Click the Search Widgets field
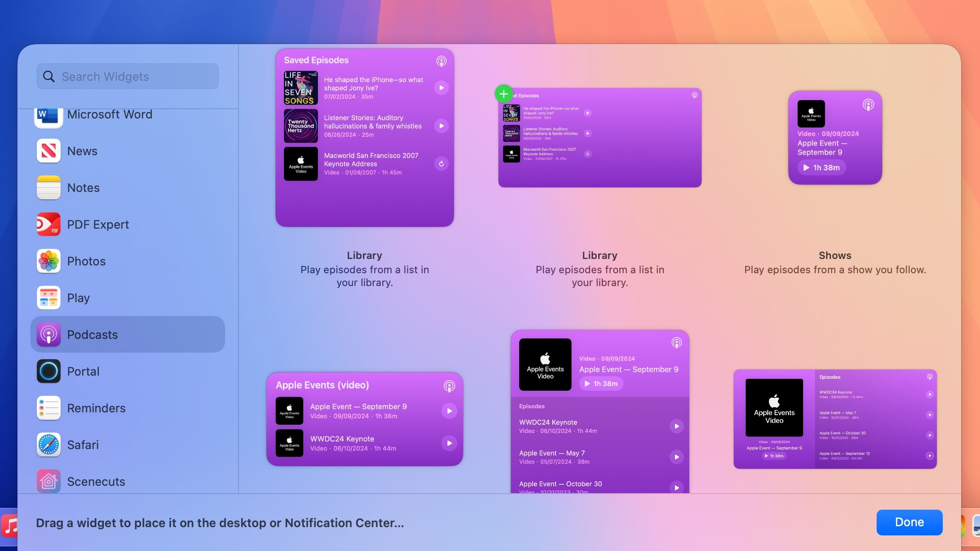Screen dimensions: 980x551 point(127,76)
